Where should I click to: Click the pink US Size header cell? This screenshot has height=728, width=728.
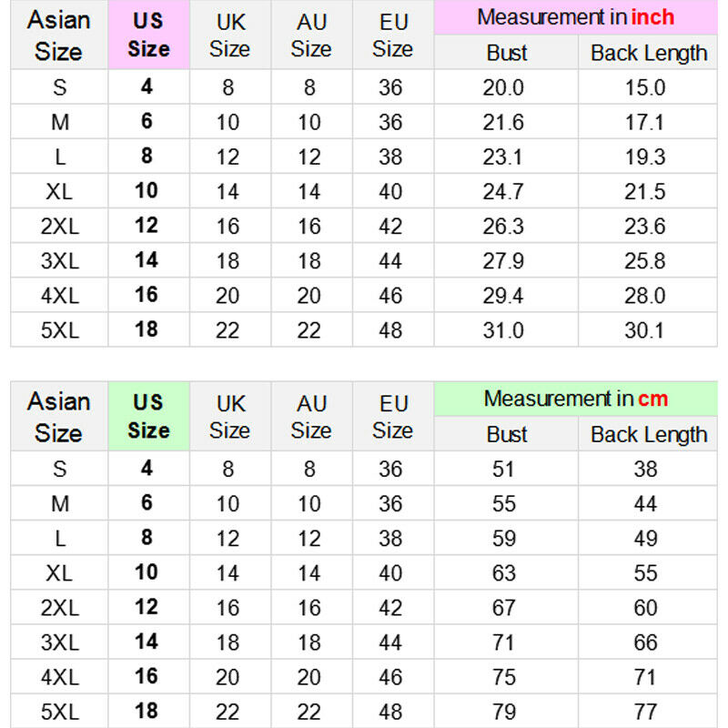tap(148, 35)
